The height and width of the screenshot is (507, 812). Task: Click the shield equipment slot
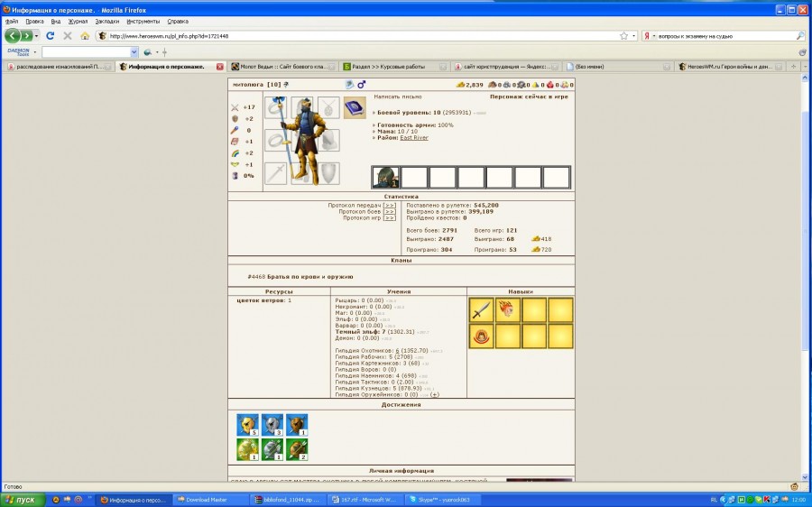tap(328, 173)
